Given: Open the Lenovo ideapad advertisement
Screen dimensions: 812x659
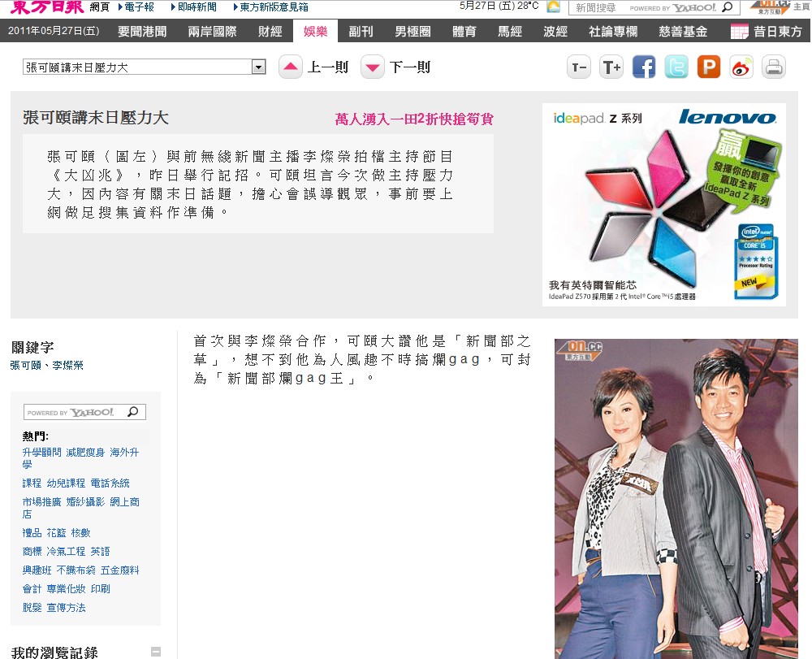Looking at the screenshot, I should 664,205.
